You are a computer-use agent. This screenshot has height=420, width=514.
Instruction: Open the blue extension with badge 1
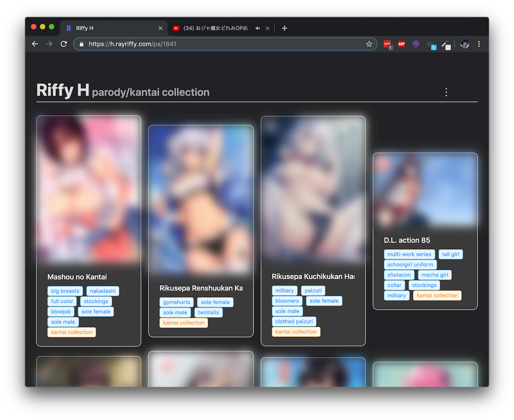pyautogui.click(x=431, y=45)
